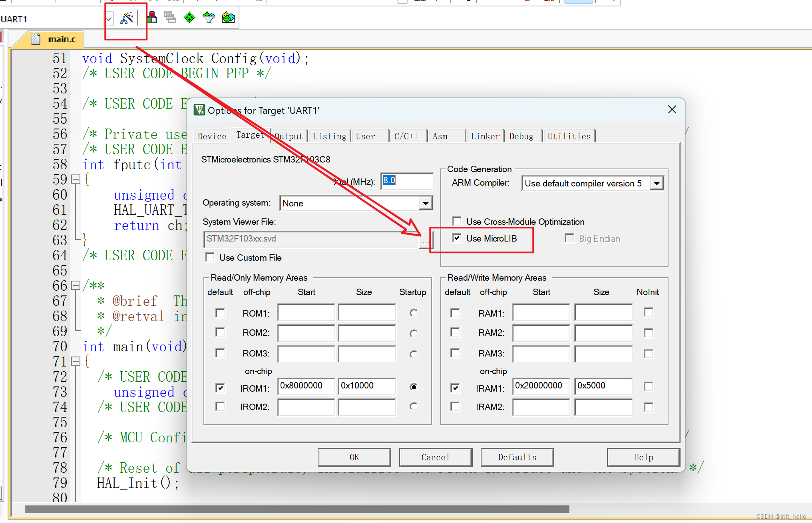The width and height of the screenshot is (812, 523).
Task: Launch the Pack Installer icon
Action: (228, 18)
